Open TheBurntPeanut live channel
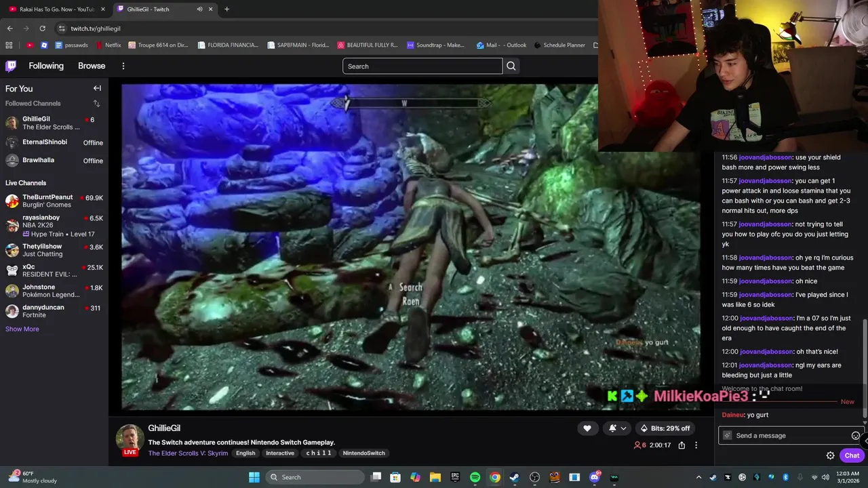Image resolution: width=868 pixels, height=488 pixels. pos(54,201)
